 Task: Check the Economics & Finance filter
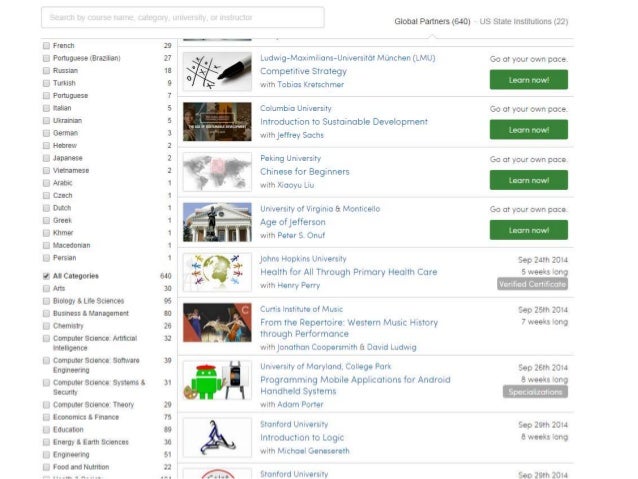46,417
